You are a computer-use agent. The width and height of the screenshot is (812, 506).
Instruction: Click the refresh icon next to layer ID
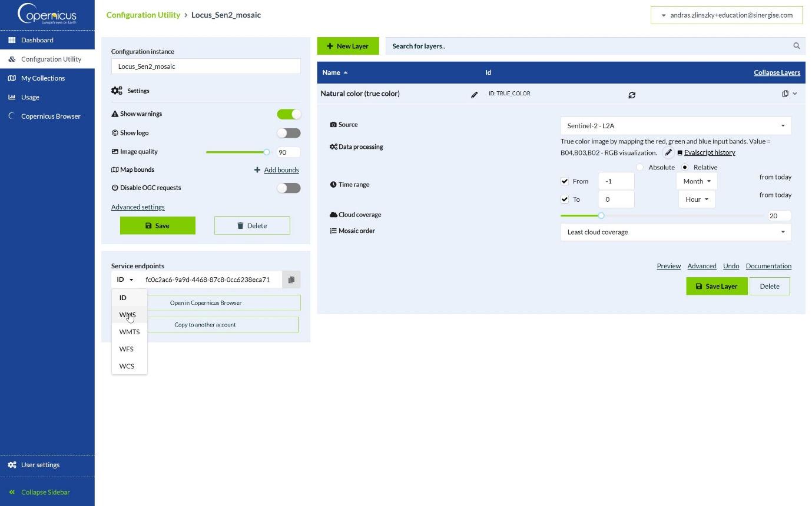pyautogui.click(x=632, y=95)
